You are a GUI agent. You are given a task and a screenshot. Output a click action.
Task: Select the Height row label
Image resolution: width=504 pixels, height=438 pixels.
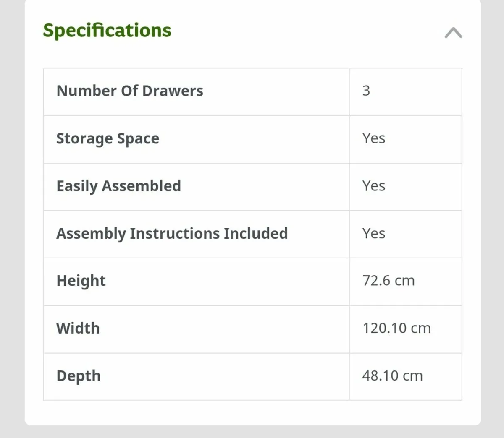click(x=81, y=281)
